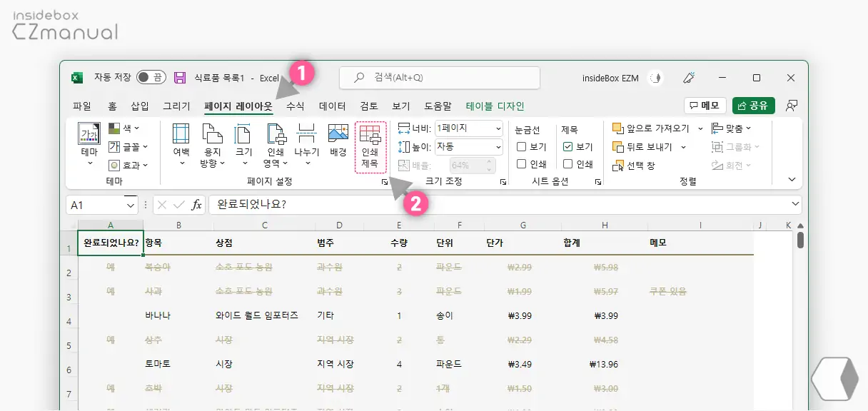The image size is (868, 411).
Task: Click the 메모 (Comments) button
Action: pyautogui.click(x=705, y=105)
